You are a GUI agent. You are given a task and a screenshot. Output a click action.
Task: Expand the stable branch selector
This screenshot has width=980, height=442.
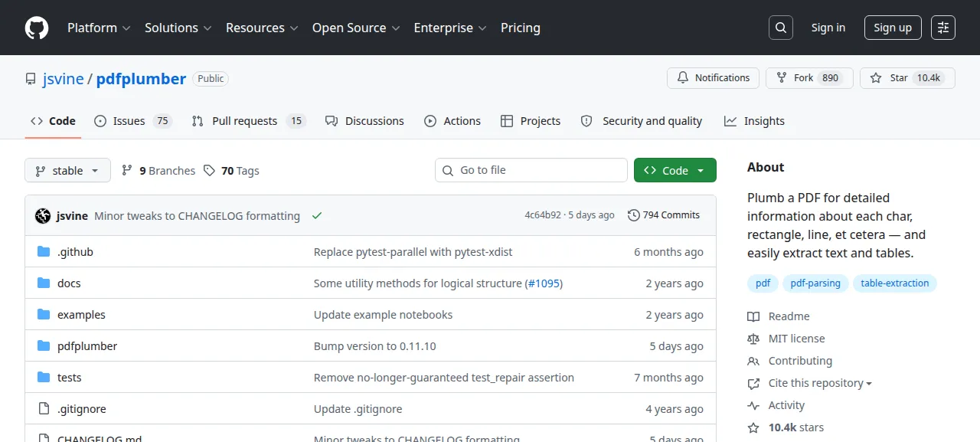coord(67,170)
